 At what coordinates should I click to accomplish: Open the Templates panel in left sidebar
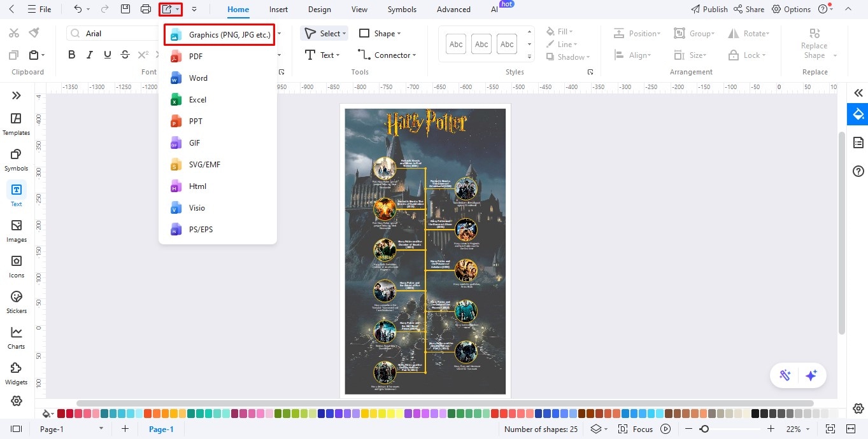click(x=17, y=124)
